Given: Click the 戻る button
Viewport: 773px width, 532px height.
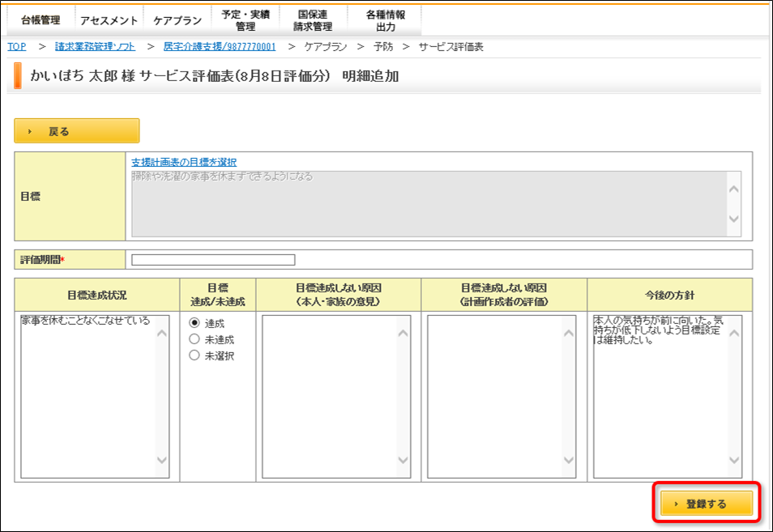Looking at the screenshot, I should (x=77, y=130).
